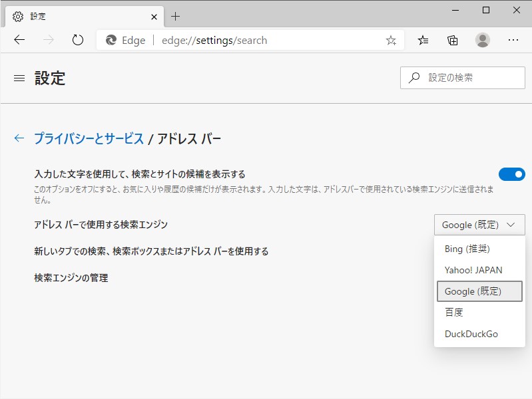This screenshot has height=399, width=532.
Task: Add this page to favorites star icon
Action: (x=391, y=41)
